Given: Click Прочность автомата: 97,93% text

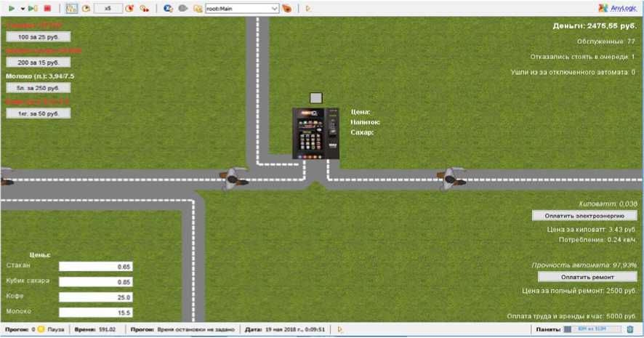Looking at the screenshot, I should (584, 265).
